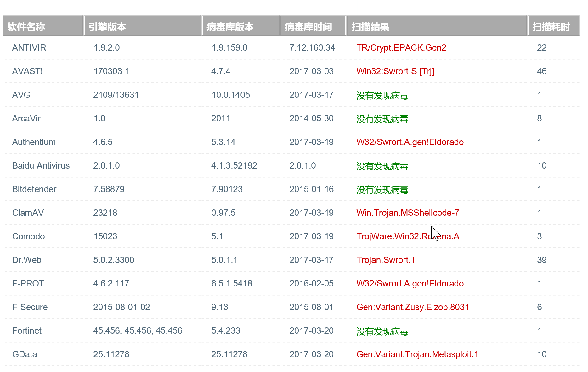Click engine version 4.6.5

[x=103, y=142]
